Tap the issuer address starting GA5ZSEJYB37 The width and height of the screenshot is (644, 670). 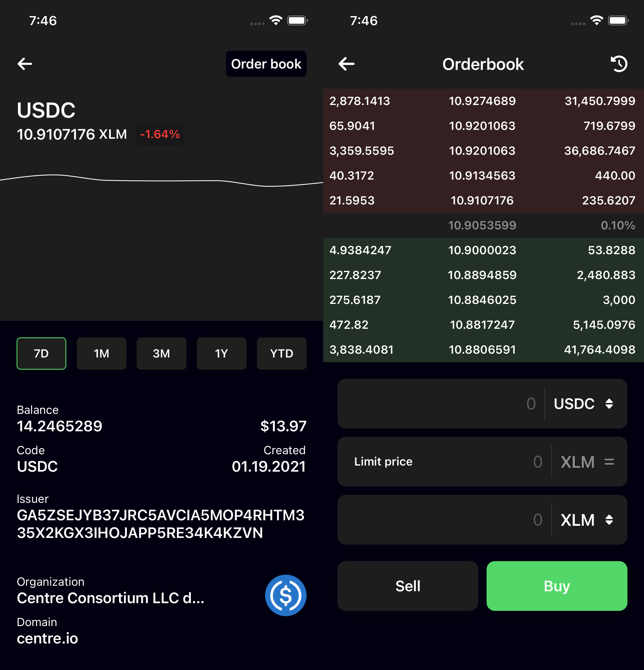click(160, 524)
